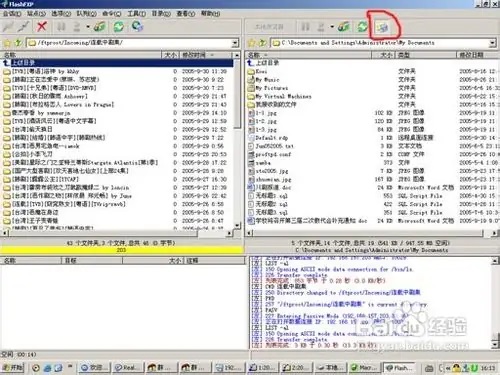
Task: Open the 工具(T) menu
Action: (137, 14)
